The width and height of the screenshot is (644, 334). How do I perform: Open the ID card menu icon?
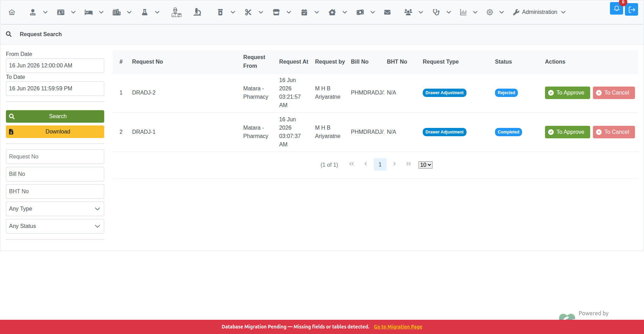[61, 12]
